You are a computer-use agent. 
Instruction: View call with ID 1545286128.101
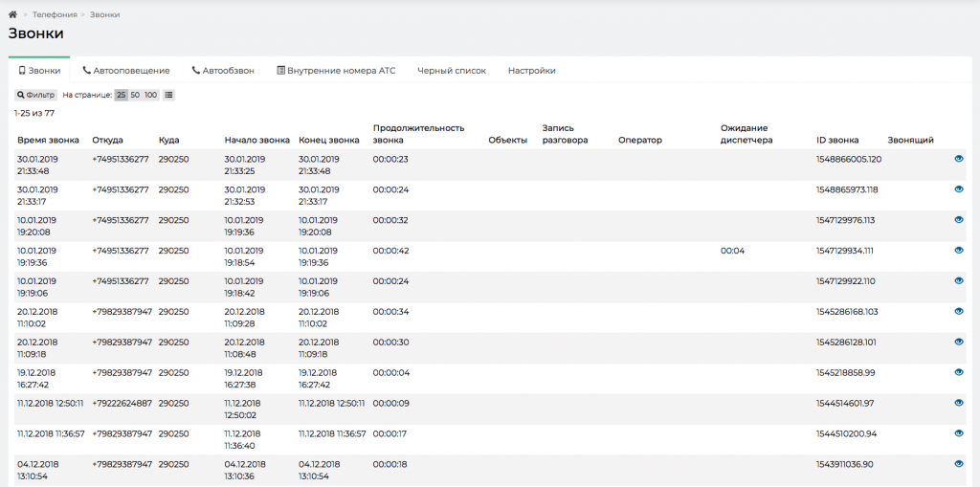pyautogui.click(x=959, y=342)
